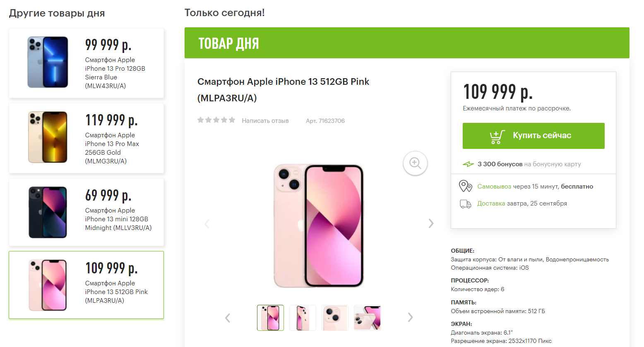Click the pickup location pin icon
This screenshot has width=644, height=347.
point(465,187)
